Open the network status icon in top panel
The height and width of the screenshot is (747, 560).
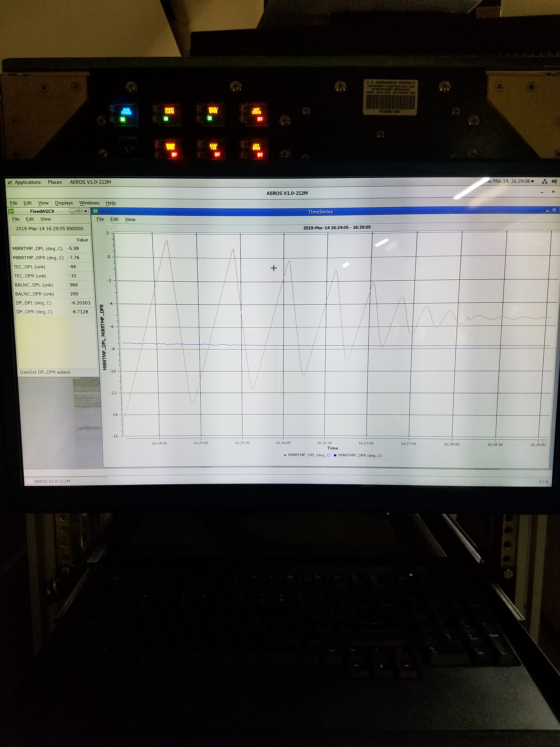(x=544, y=181)
